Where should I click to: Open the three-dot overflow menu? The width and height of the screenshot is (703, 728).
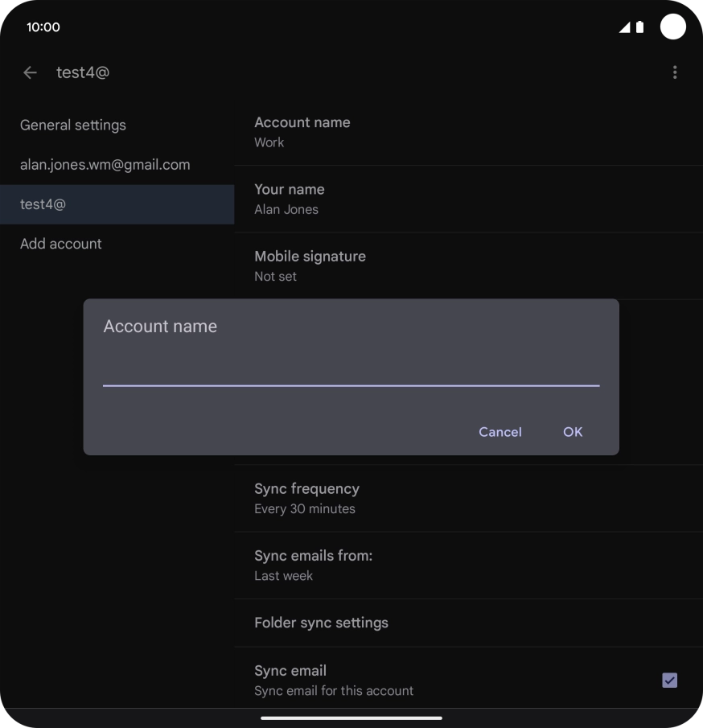pos(674,72)
